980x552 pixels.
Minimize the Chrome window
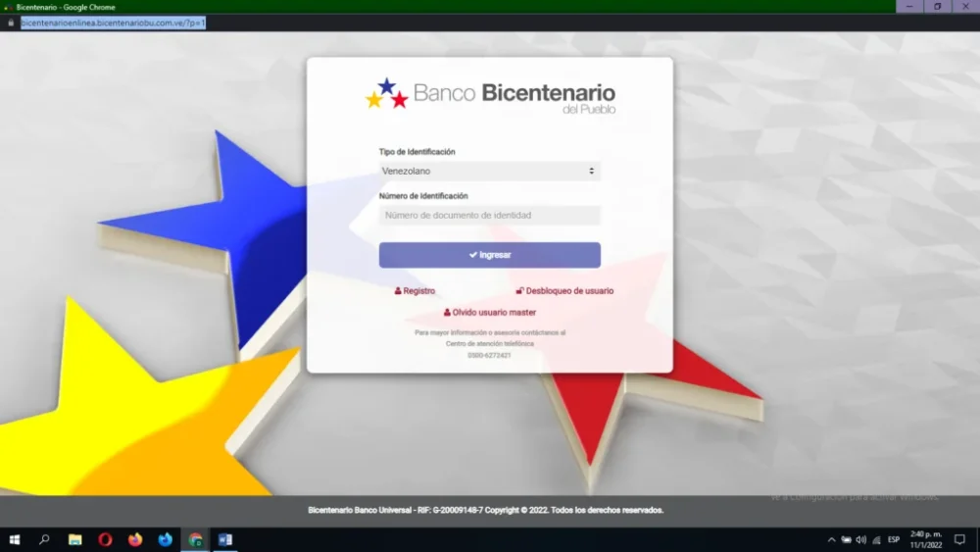(x=909, y=6)
